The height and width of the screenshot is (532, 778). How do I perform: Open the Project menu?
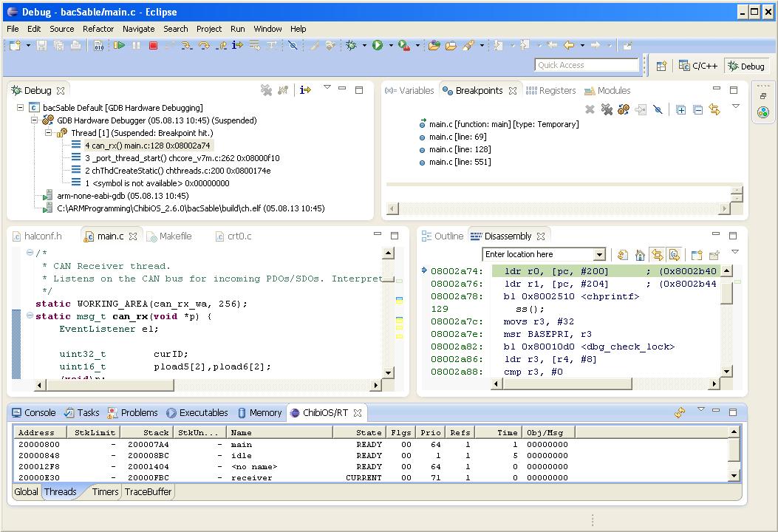209,29
